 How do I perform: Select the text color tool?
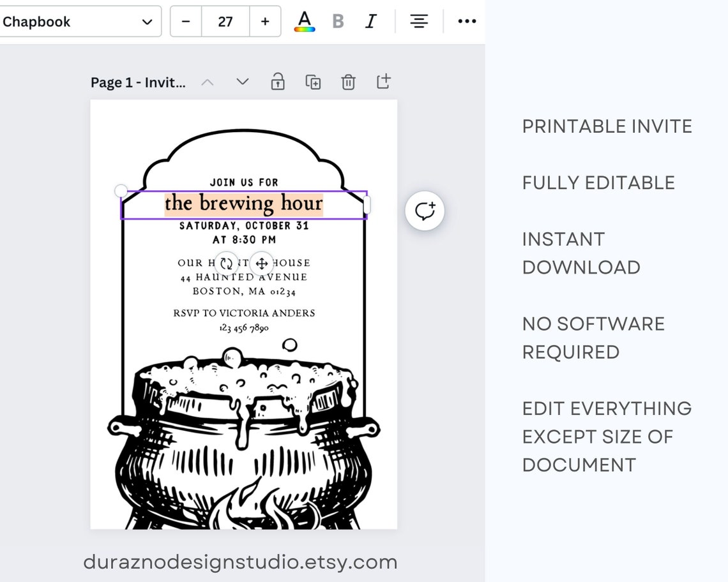(304, 20)
